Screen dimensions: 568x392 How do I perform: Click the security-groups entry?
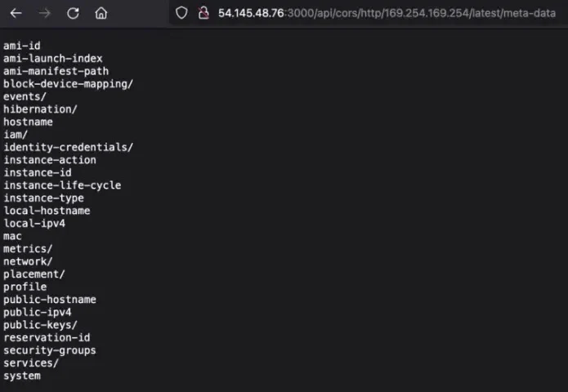pos(50,350)
